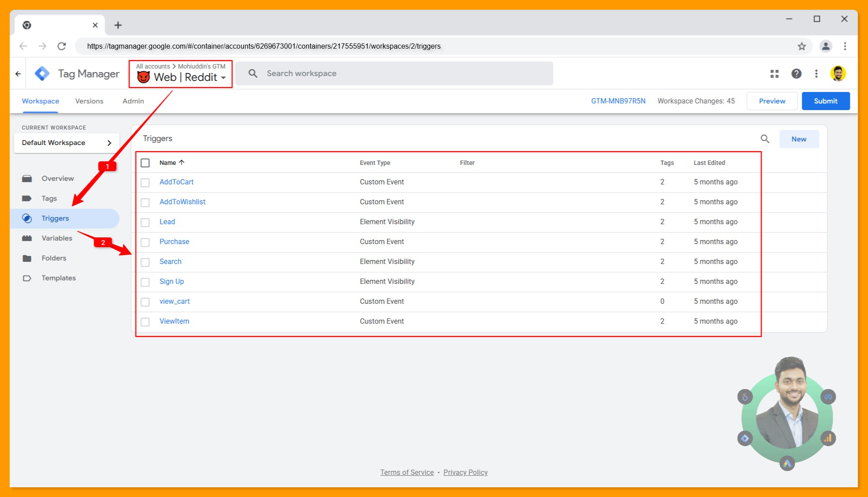Open the view_cart trigger link
Screen dimensions: 868x497
tap(174, 301)
